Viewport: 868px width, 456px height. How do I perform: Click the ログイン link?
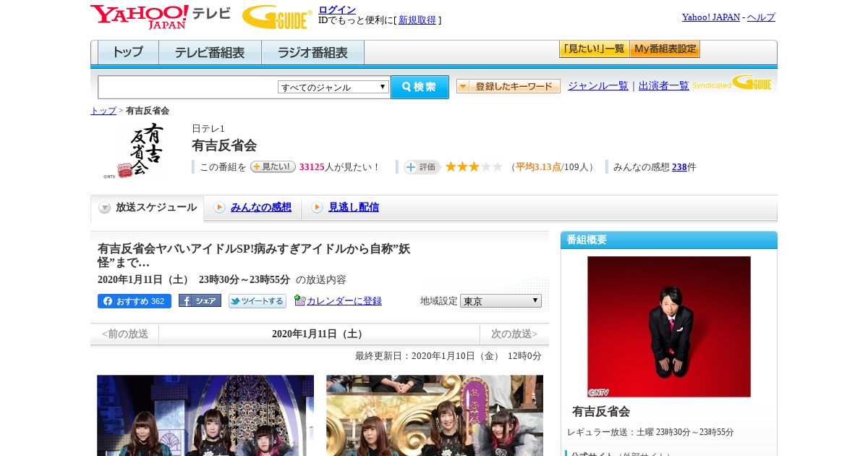pyautogui.click(x=337, y=9)
